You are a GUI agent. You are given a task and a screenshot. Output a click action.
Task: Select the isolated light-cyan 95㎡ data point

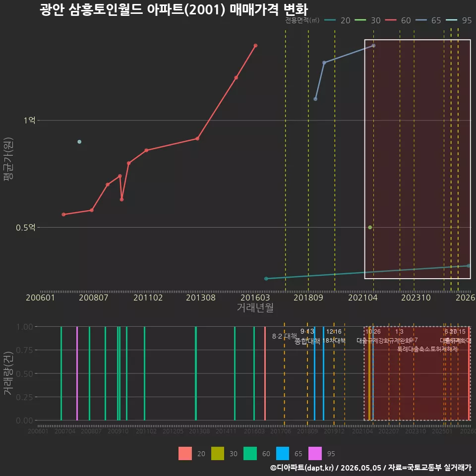tap(79, 142)
